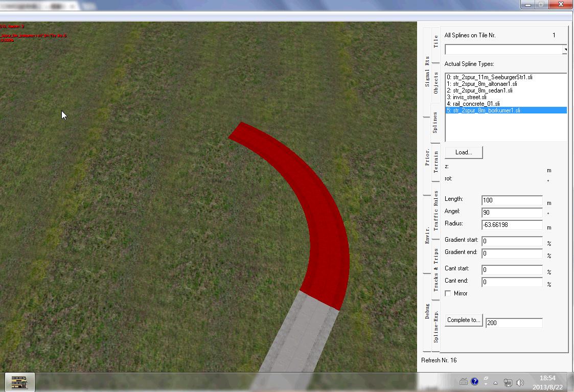Switch to the Objects tab
574x392 pixels.
tap(436, 83)
